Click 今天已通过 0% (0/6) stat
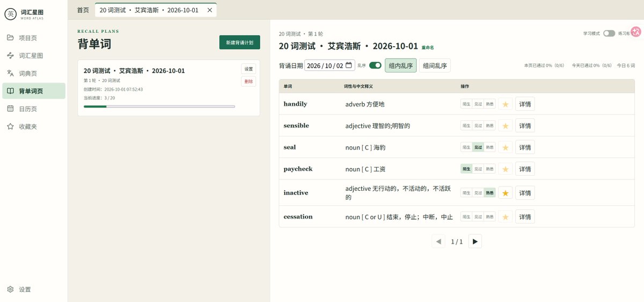Screen dimensions: 644x302 click(x=591, y=66)
